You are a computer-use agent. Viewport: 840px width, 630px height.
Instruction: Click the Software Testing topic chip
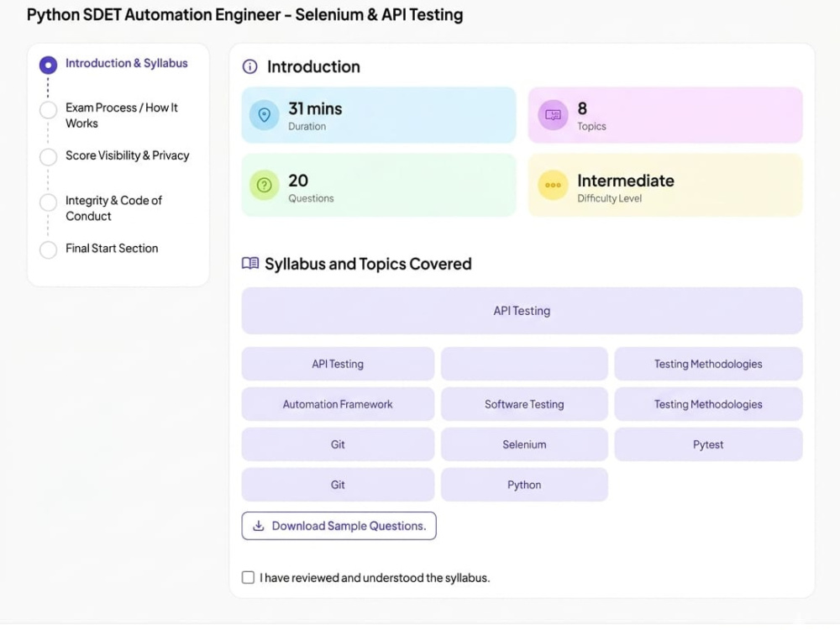(524, 404)
